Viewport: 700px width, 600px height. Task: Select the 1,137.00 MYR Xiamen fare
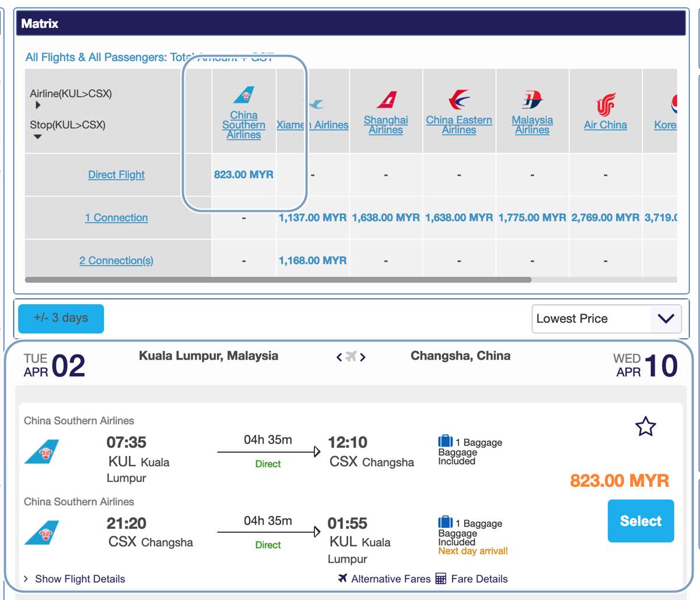pyautogui.click(x=313, y=218)
